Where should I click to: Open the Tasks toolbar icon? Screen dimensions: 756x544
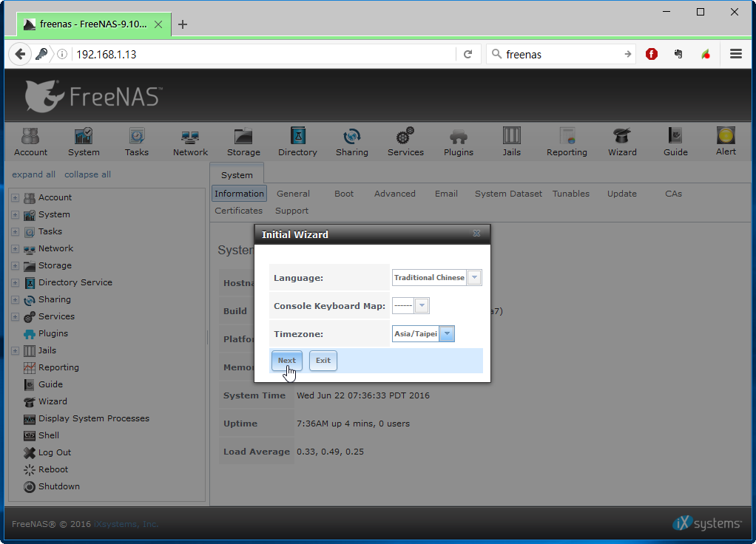coord(136,142)
